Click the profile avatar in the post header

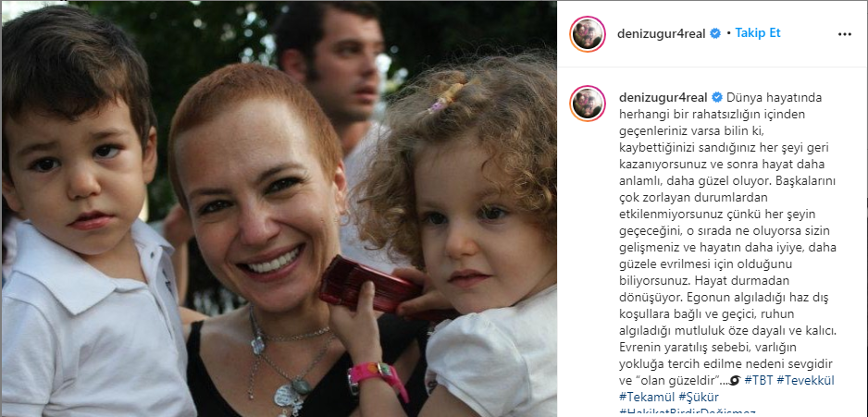click(x=588, y=33)
